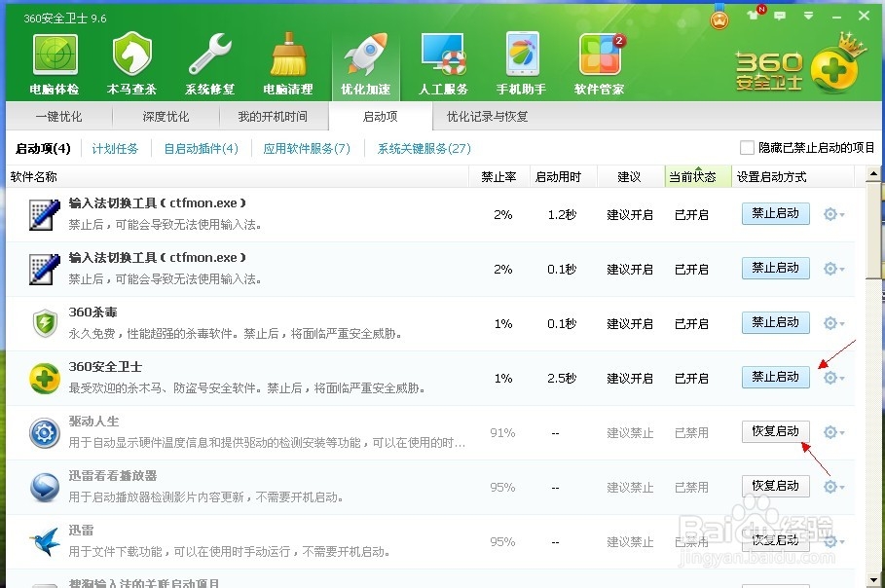885x588 pixels.
Task: Click 2.5秒 startup time value
Action: (x=562, y=378)
